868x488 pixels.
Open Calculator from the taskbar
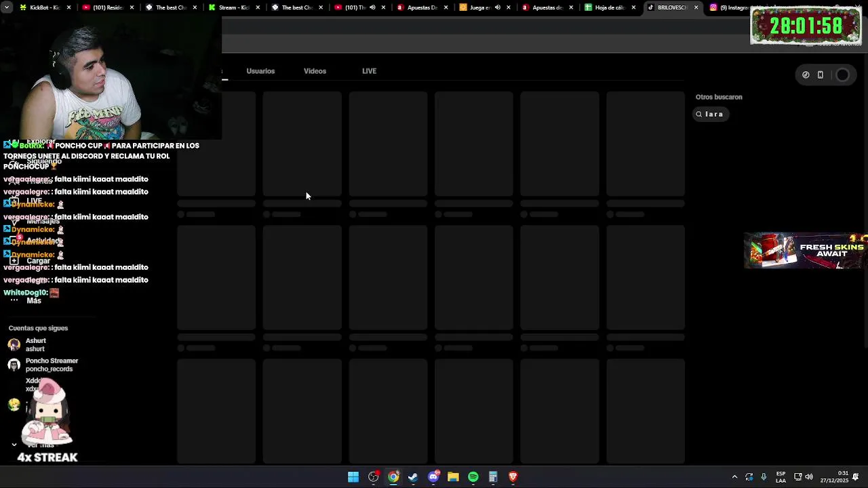493,477
